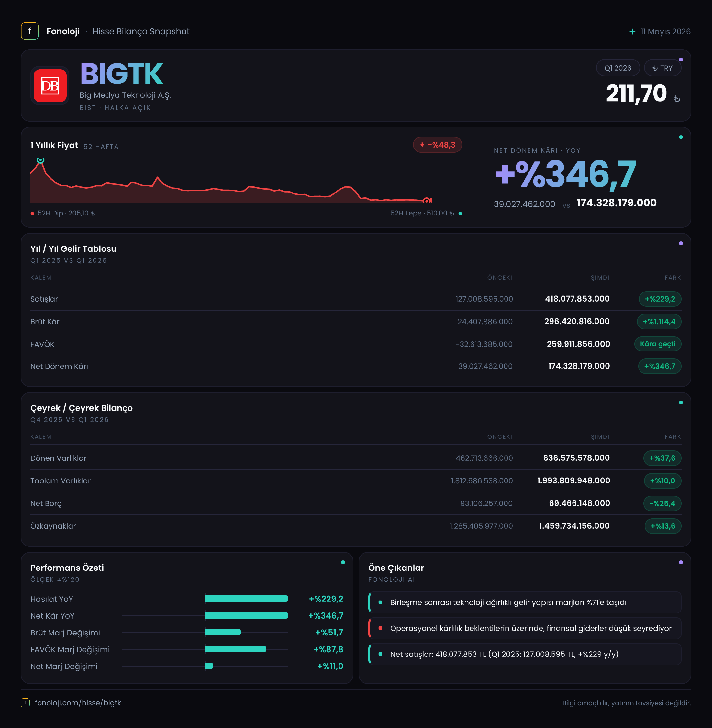Image resolution: width=712 pixels, height=728 pixels.
Task: Click the -%48,3 yearly change badge
Action: point(437,145)
